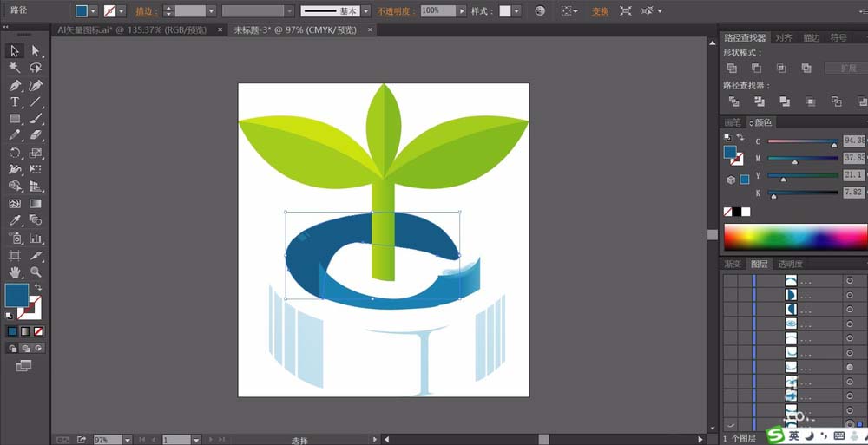Apply the Merge pathfinder
The image size is (868, 445).
[785, 101]
